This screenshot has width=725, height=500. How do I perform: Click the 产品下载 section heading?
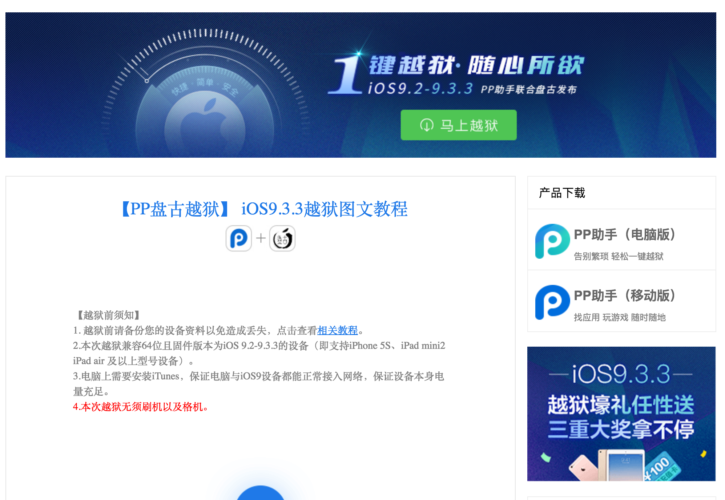tap(562, 193)
